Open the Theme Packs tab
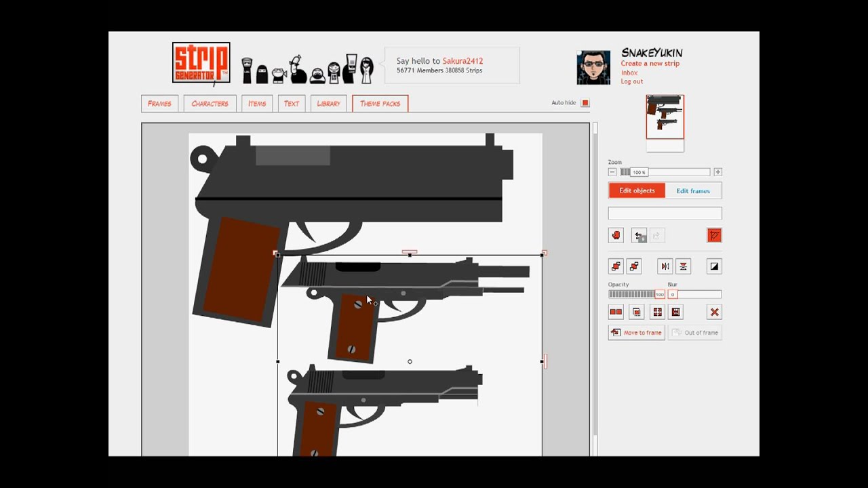The height and width of the screenshot is (488, 868). click(x=380, y=104)
